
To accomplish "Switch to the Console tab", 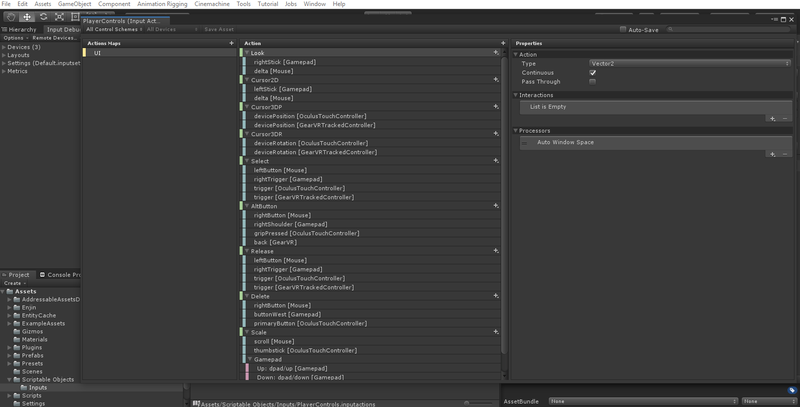I will point(59,275).
